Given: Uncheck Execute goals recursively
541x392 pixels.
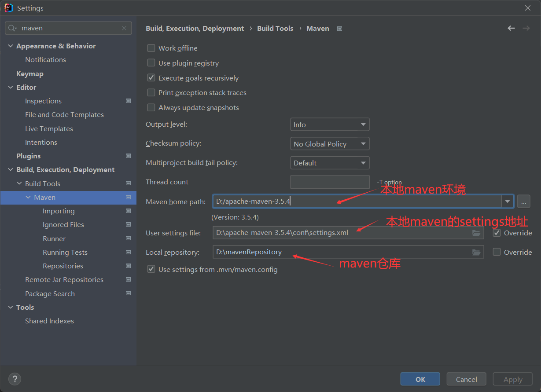Looking at the screenshot, I should [x=151, y=78].
